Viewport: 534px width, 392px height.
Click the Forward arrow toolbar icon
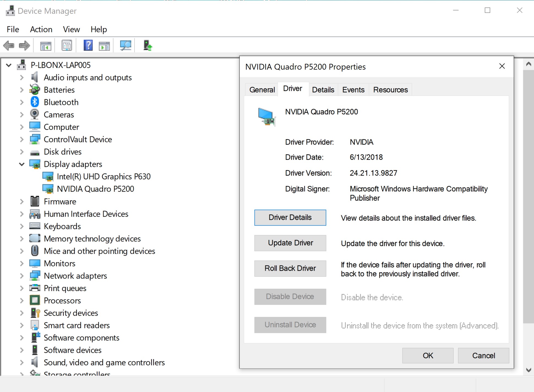pos(24,45)
